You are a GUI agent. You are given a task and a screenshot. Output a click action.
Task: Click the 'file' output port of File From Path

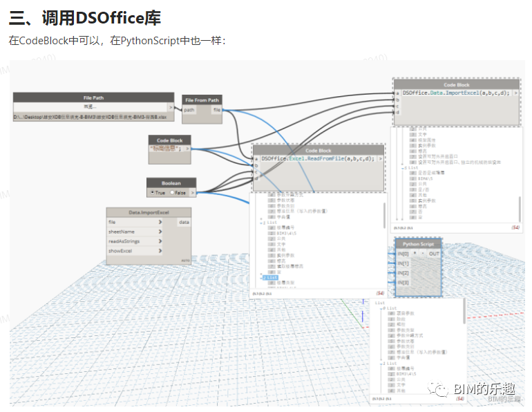217,110
